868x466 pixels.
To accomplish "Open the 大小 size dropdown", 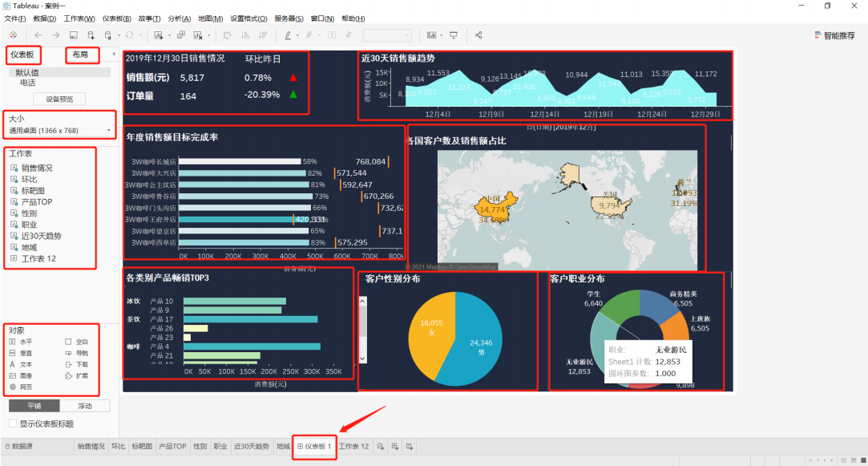I will 60,131.
